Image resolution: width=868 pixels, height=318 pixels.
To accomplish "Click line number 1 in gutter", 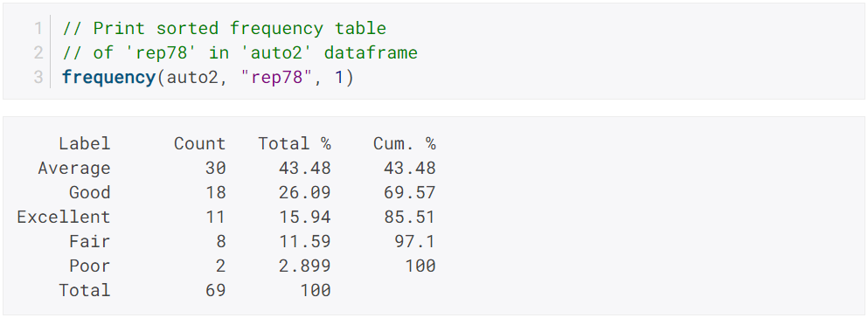I will pos(38,28).
